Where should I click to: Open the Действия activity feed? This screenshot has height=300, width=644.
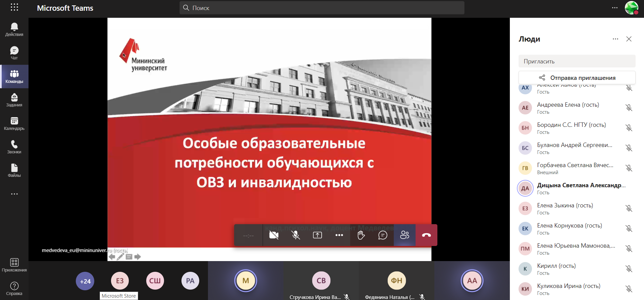(x=14, y=30)
